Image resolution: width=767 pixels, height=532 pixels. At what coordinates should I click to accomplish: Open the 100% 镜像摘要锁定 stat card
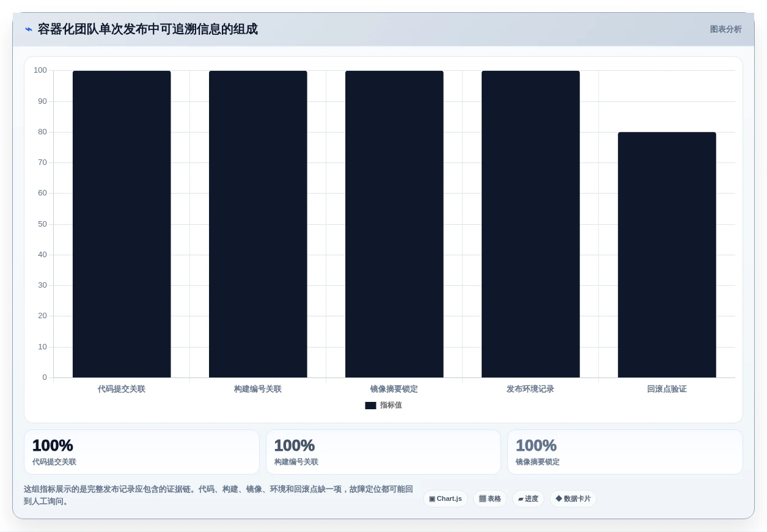(x=625, y=452)
